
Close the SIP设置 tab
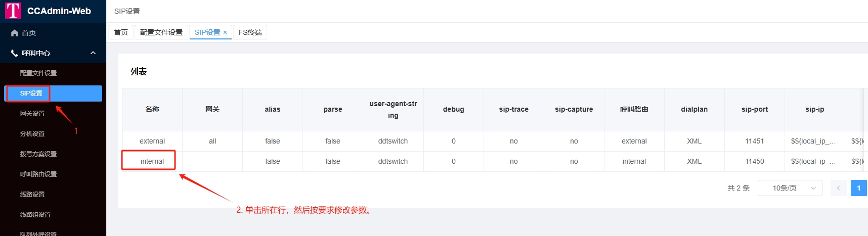pos(225,32)
